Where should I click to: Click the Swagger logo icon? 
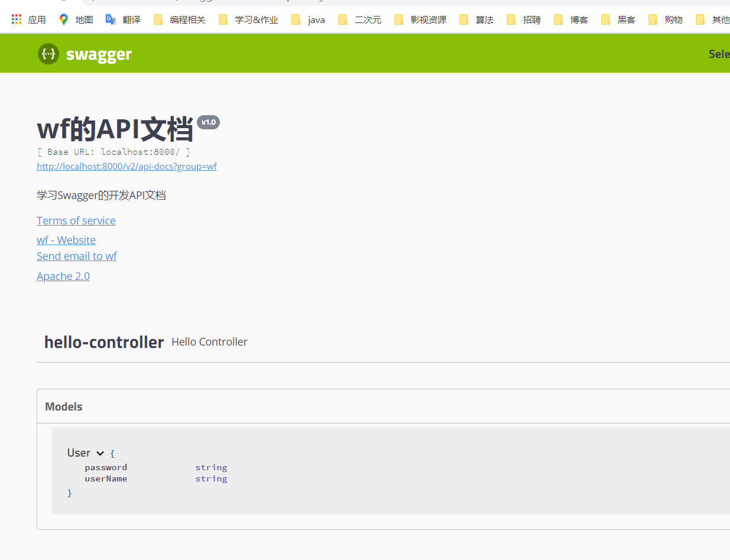[48, 54]
